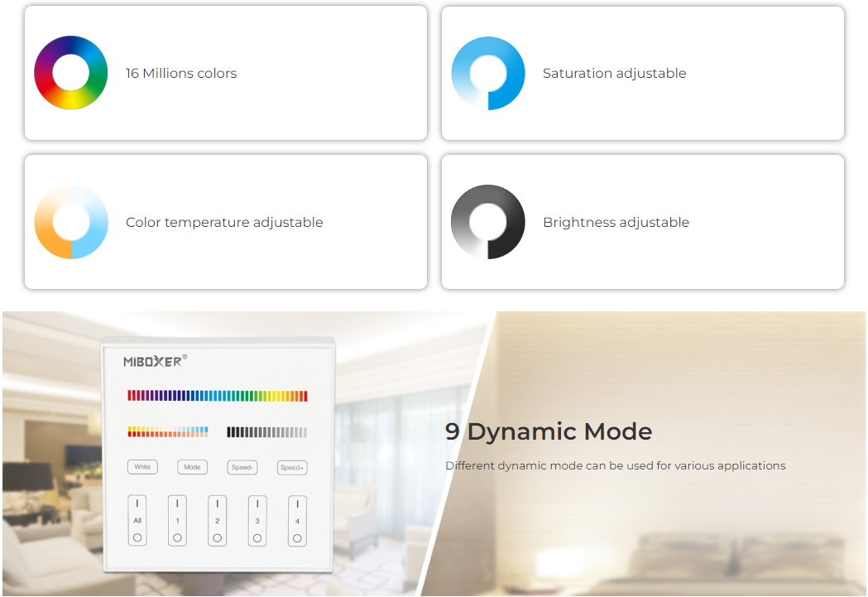The image size is (868, 597).
Task: Click the black-to-gray brightness slider bar
Action: tap(266, 431)
